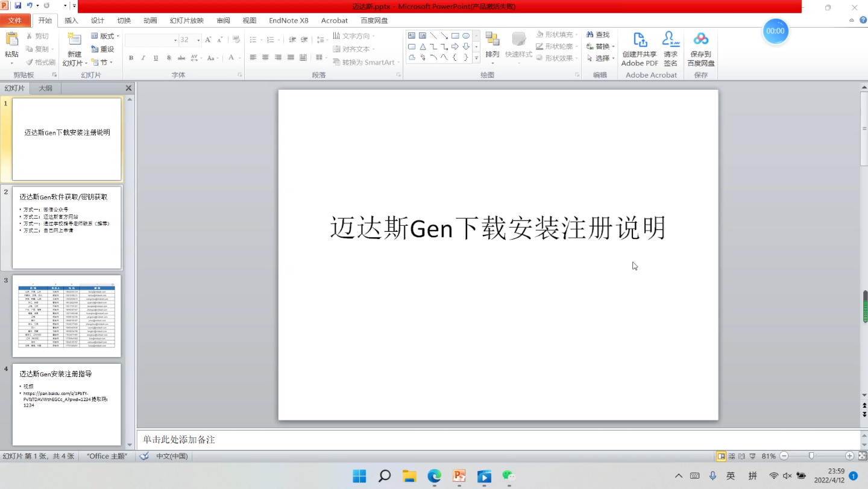
Task: Save the presentation from the quick access toolbar
Action: point(18,5)
